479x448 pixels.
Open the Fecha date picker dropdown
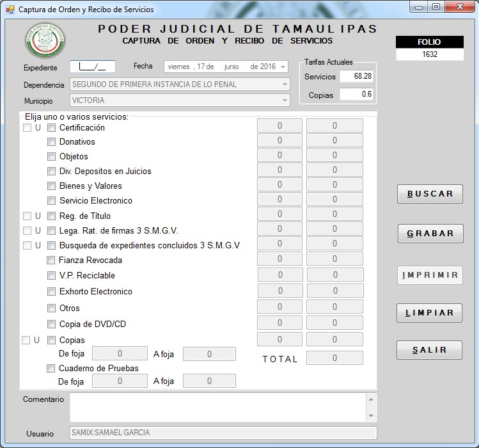[283, 67]
